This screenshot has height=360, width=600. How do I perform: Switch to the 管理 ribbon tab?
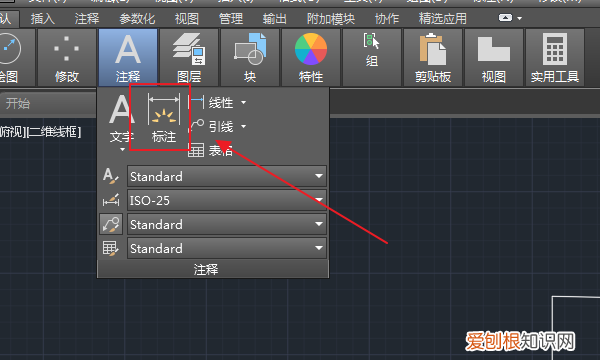point(231,18)
